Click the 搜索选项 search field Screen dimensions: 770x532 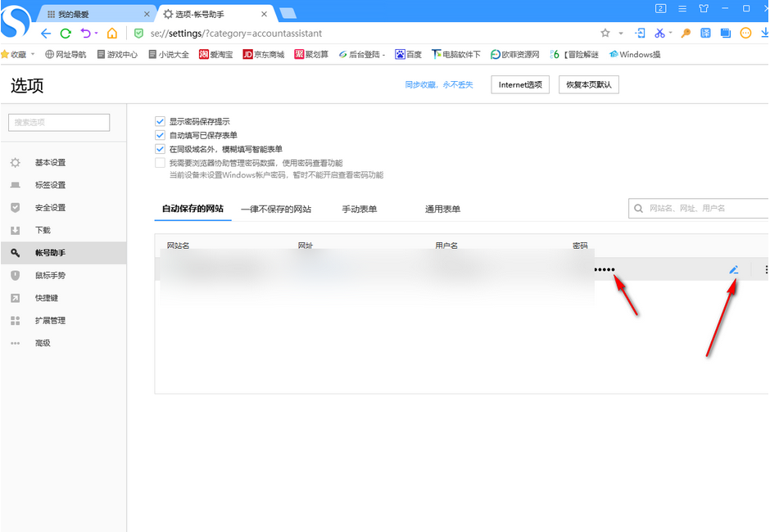59,122
